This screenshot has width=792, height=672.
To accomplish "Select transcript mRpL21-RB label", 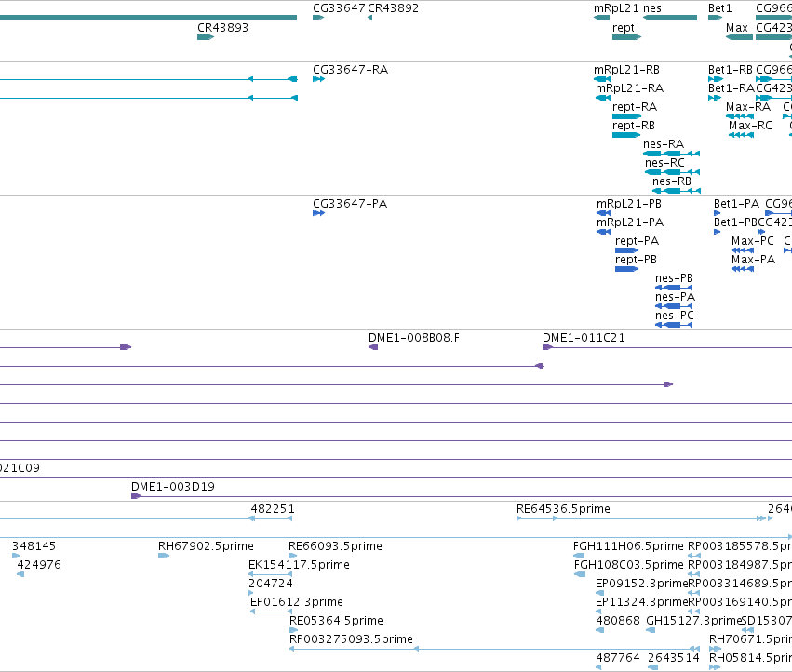I will (x=626, y=70).
